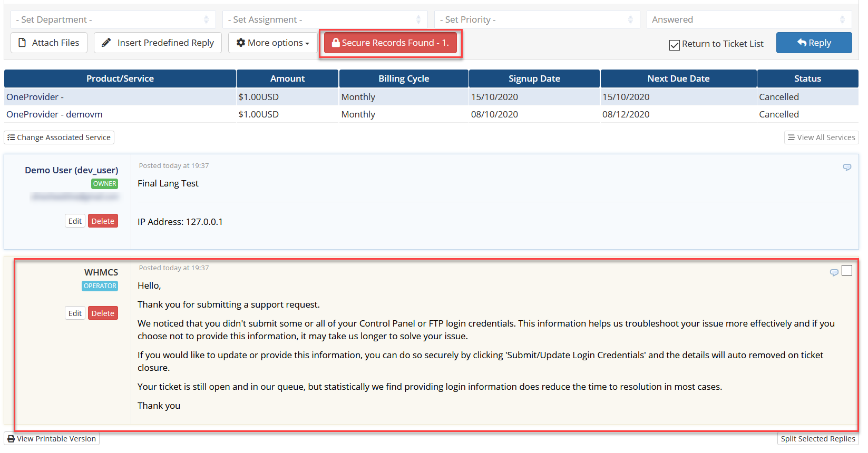Click the Amount column header
Image resolution: width=868 pixels, height=453 pixels.
[287, 78]
